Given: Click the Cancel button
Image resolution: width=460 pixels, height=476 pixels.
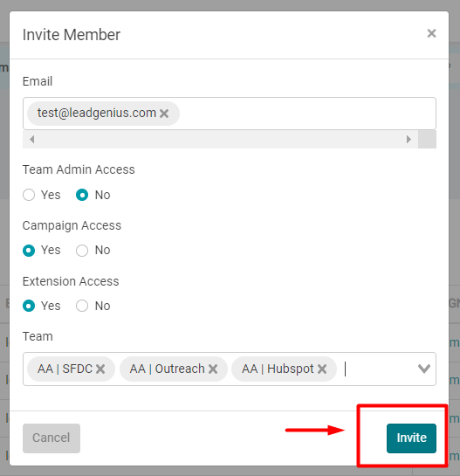Looking at the screenshot, I should click(51, 438).
